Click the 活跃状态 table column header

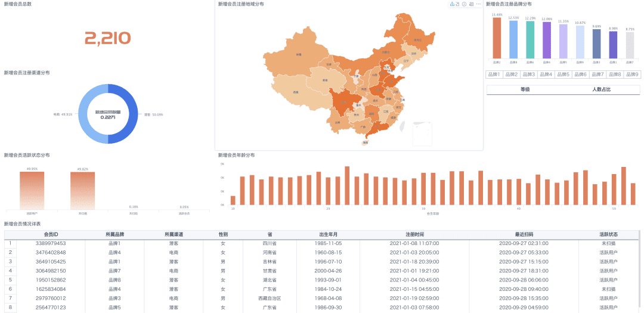pos(608,234)
